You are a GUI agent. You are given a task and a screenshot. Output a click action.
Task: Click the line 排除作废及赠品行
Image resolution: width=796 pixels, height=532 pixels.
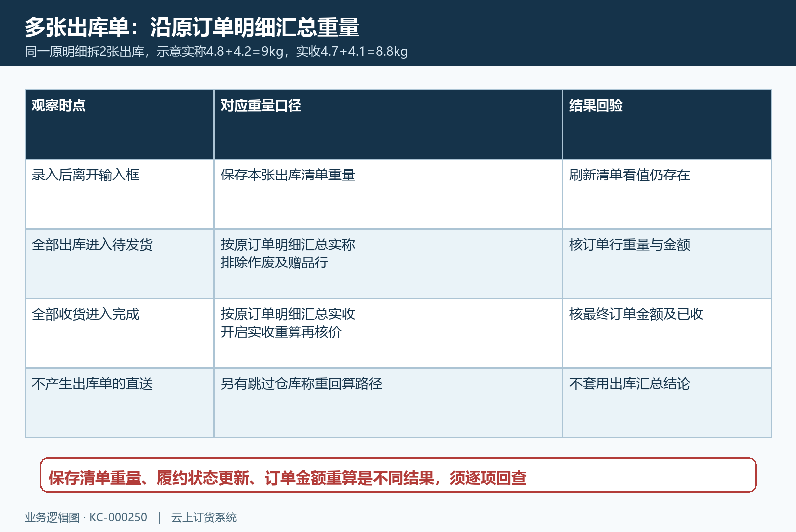point(275,263)
